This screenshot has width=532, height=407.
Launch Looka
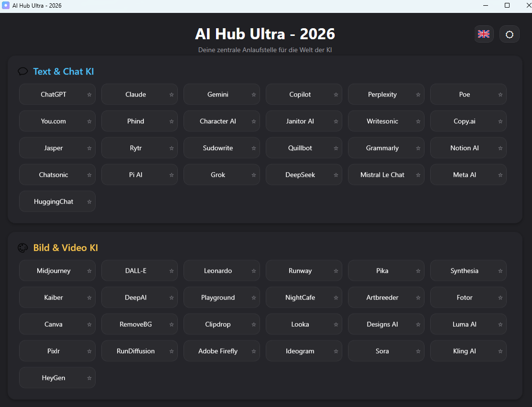[x=304, y=324]
